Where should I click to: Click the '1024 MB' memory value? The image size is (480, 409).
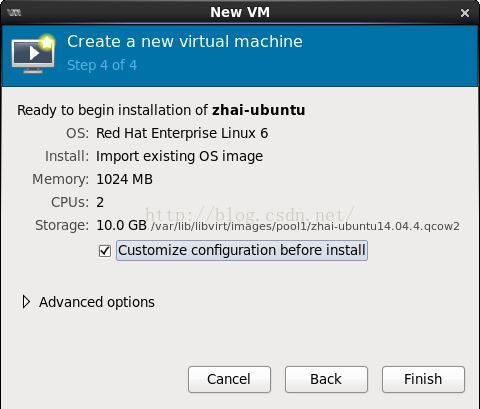(124, 179)
